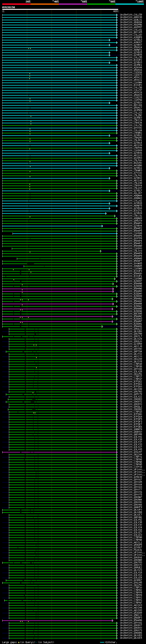The height and width of the screenshot is (644, 146).
Task: Click hit name UniRef100_C0LL58
Action: 131,87
